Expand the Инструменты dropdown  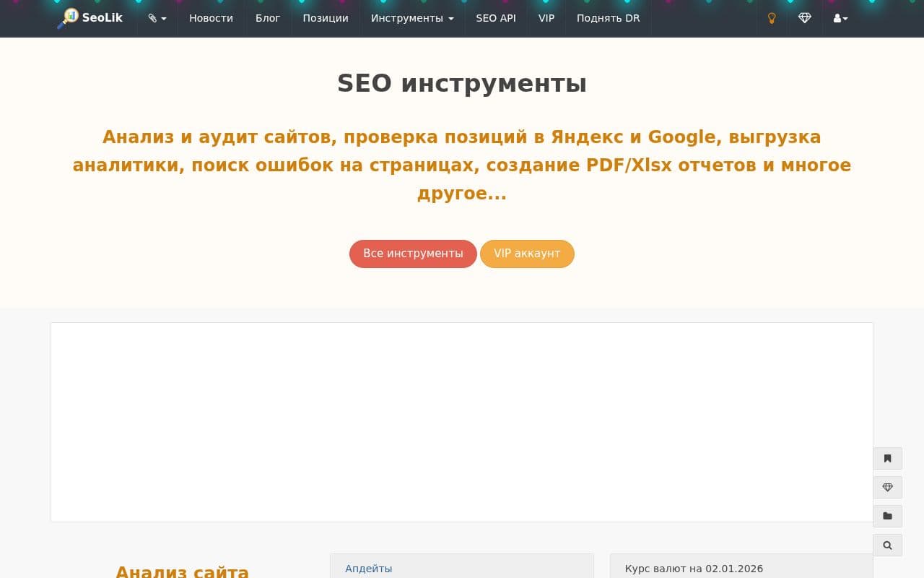tap(412, 18)
